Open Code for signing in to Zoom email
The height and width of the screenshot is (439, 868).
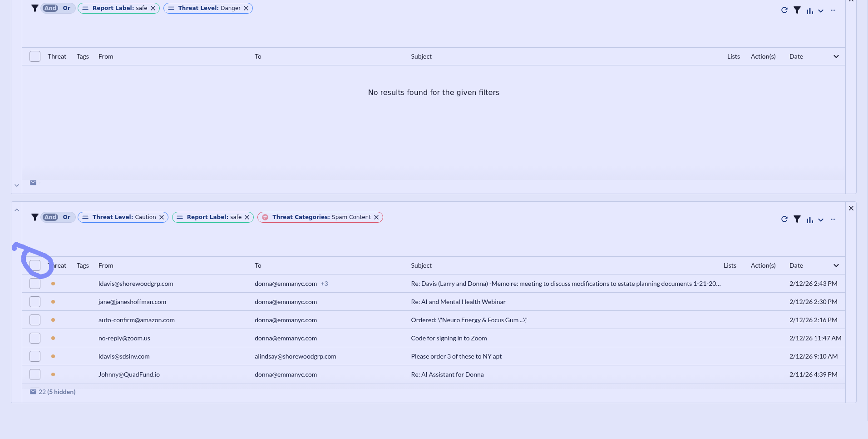coord(449,338)
